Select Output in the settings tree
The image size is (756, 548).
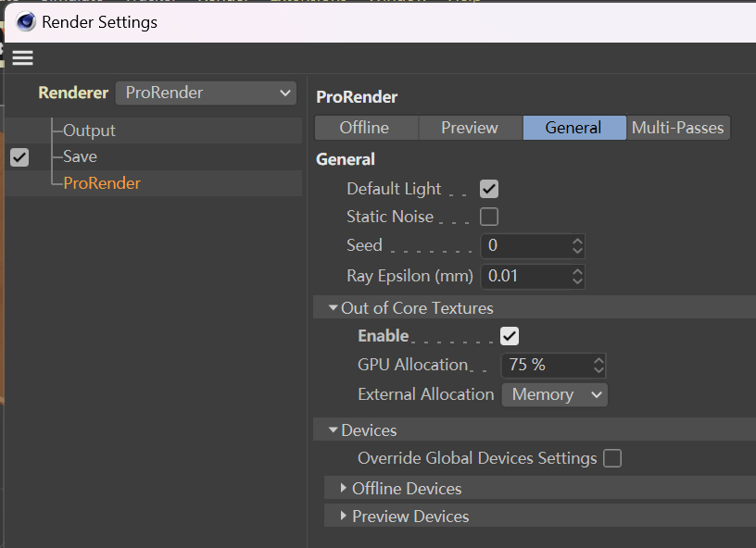click(x=89, y=131)
